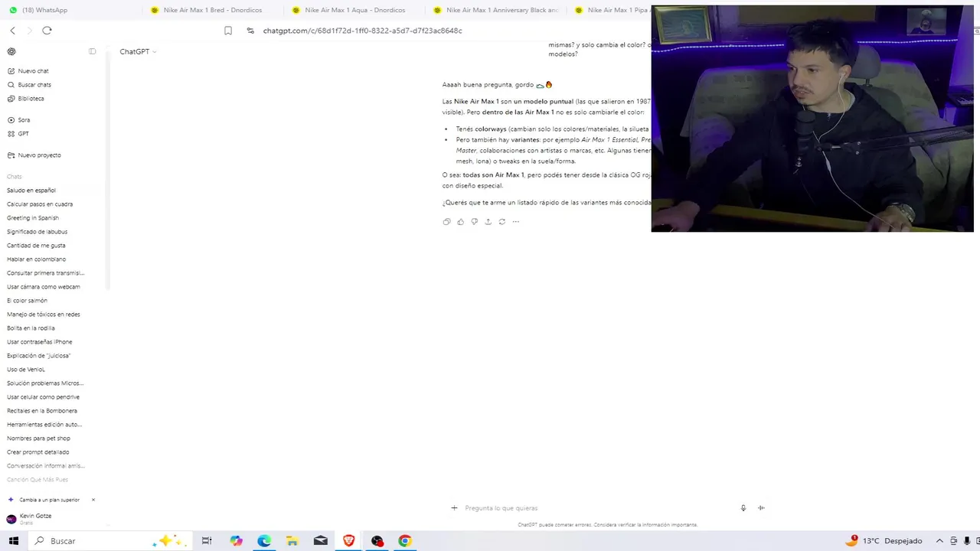The image size is (980, 551).
Task: Give the response a thumbs up
Action: tap(460, 222)
